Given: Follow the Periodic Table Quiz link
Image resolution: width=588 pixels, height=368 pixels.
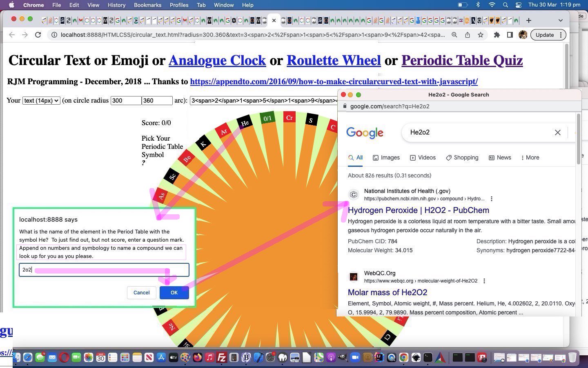Looking at the screenshot, I should [462, 61].
